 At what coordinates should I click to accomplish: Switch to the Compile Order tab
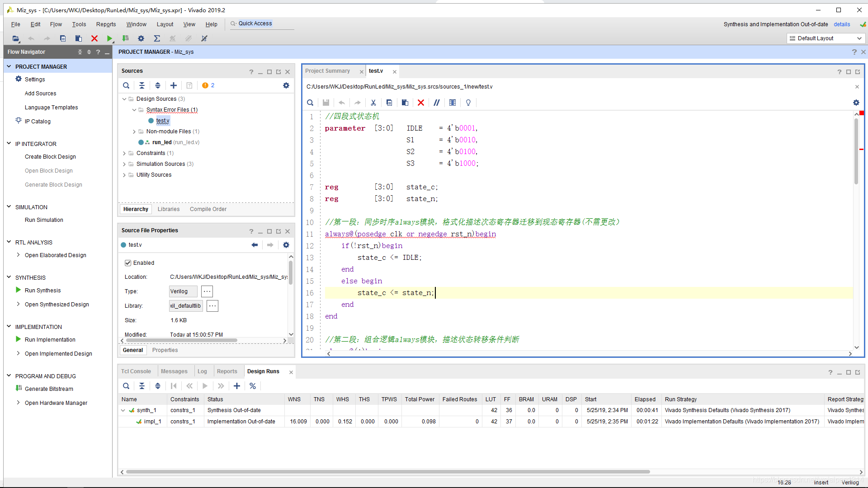tap(208, 209)
